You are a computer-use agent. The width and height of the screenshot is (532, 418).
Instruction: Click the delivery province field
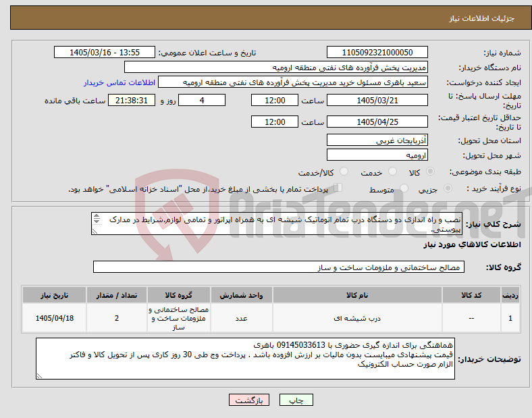coord(377,140)
